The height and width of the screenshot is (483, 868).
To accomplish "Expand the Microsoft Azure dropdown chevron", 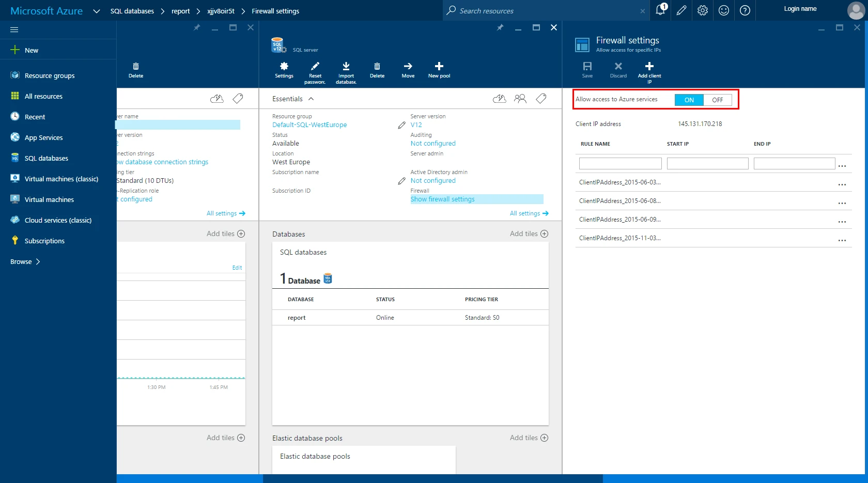I will (x=96, y=11).
